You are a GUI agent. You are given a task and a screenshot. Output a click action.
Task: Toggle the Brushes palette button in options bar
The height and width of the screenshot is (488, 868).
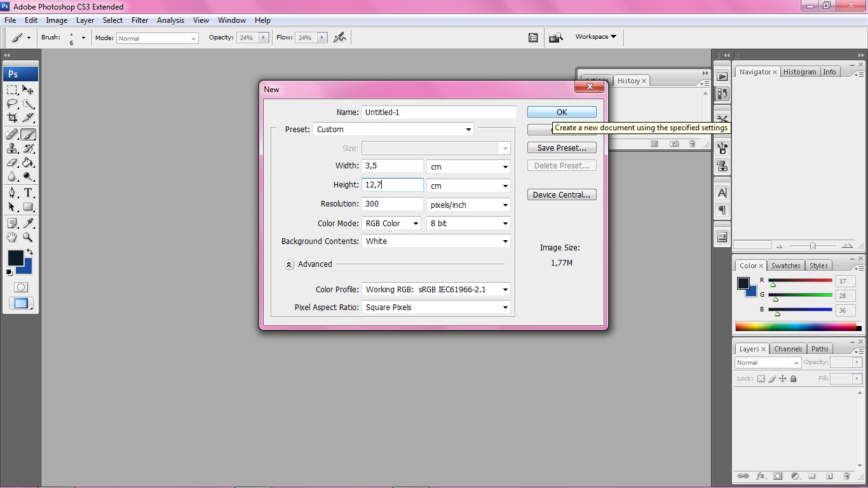click(533, 37)
